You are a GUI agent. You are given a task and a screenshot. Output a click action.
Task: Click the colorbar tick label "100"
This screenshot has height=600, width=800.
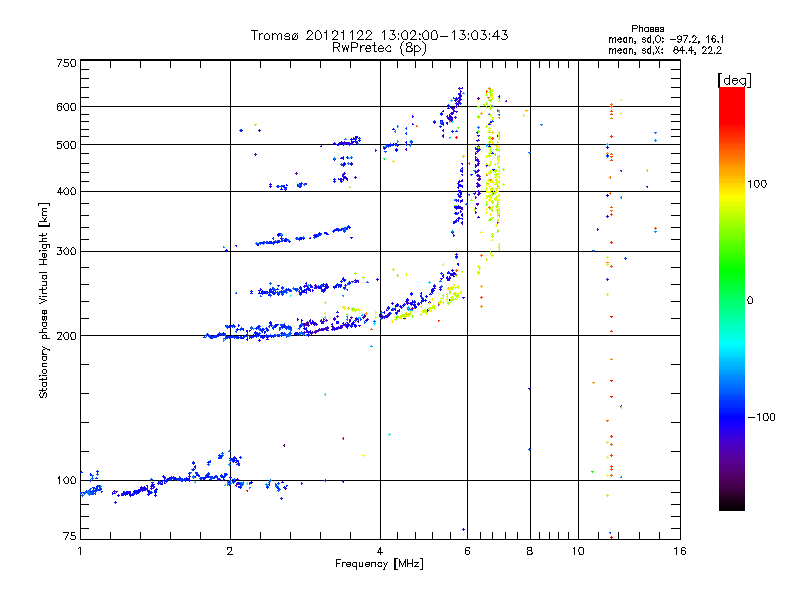[x=757, y=184]
